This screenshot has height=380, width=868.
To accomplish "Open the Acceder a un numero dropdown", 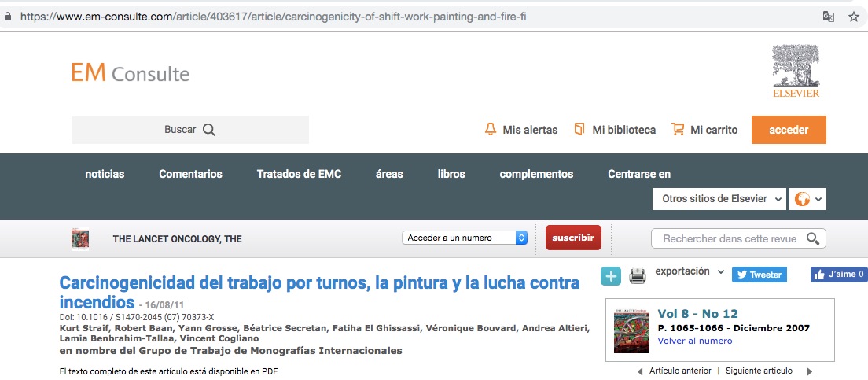I will pos(465,238).
